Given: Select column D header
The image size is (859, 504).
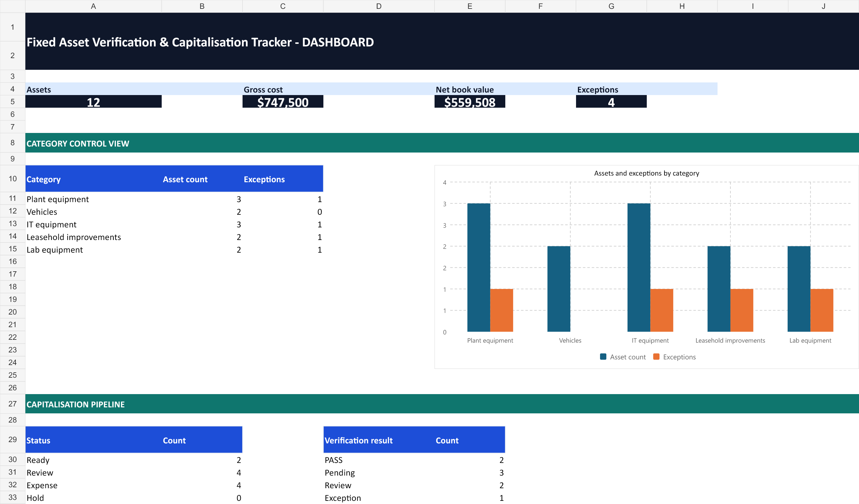Looking at the screenshot, I should (379, 6).
